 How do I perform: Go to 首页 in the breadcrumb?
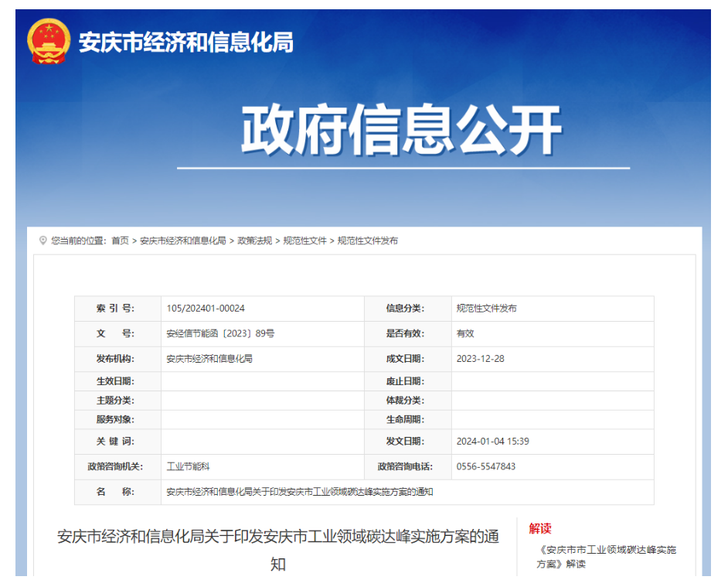(120, 241)
